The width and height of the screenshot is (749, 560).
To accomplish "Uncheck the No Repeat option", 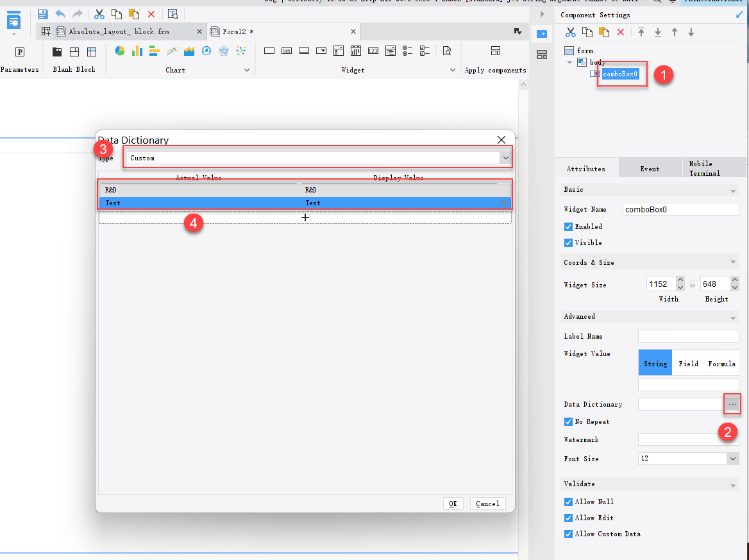I will click(568, 422).
